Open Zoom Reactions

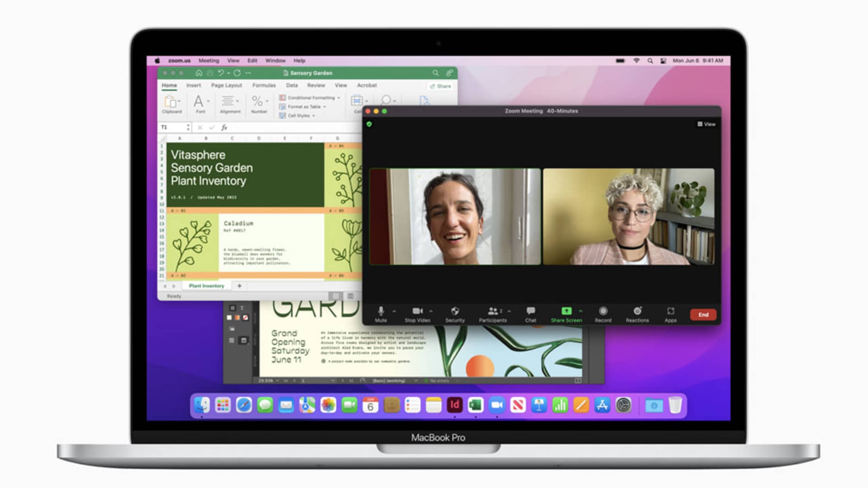coord(637,314)
